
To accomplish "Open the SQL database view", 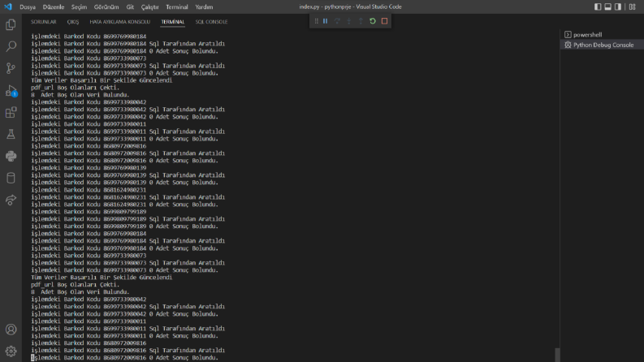I will click(11, 178).
